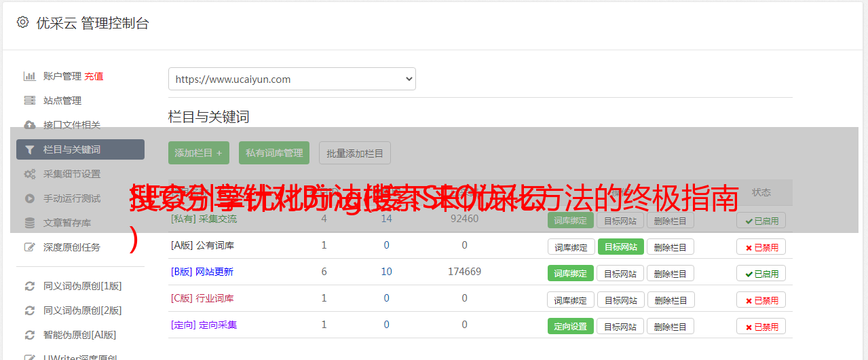Image resolution: width=868 pixels, height=360 pixels.
Task: Click 词库绑定 for 公有词库 row
Action: click(571, 247)
